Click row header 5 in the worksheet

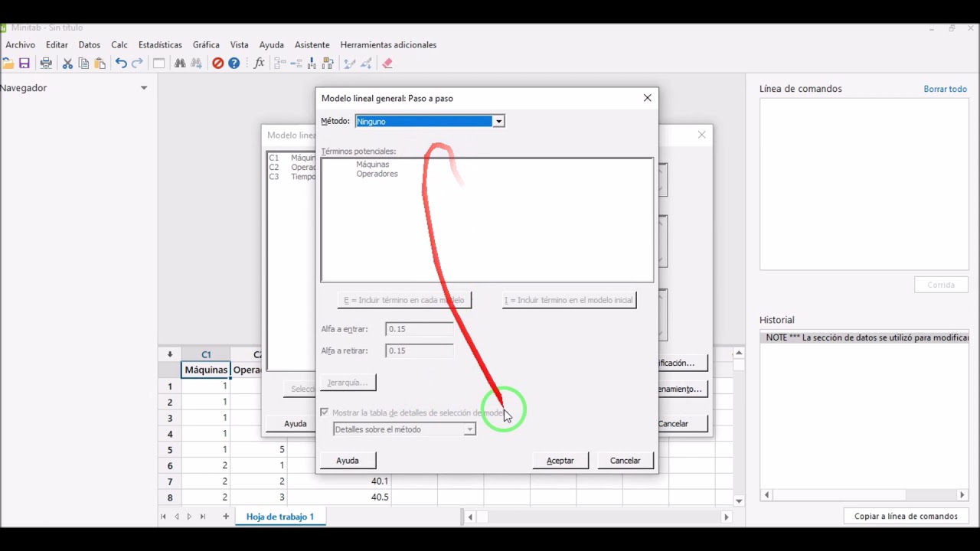click(x=170, y=450)
